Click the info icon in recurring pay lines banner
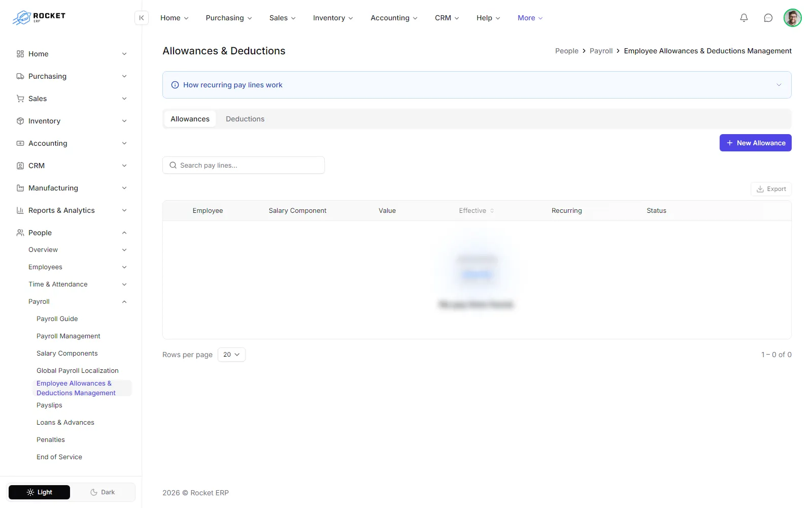Screen dimensions: 812x508 pyautogui.click(x=175, y=85)
